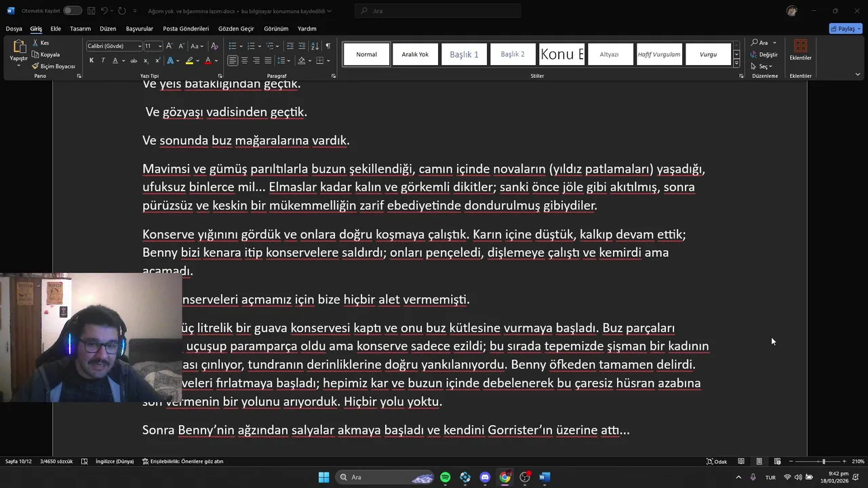Decrease font size with shrink-font icon

point(181,46)
